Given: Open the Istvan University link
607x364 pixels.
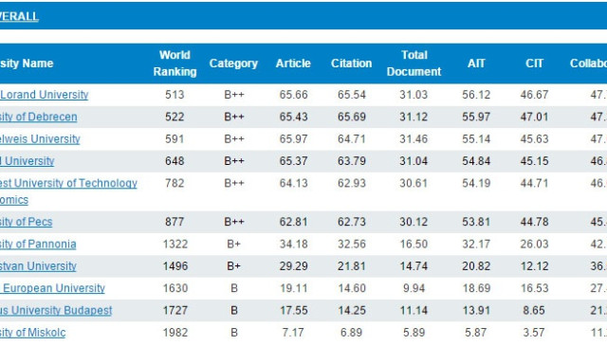Looking at the screenshot, I should tap(38, 266).
